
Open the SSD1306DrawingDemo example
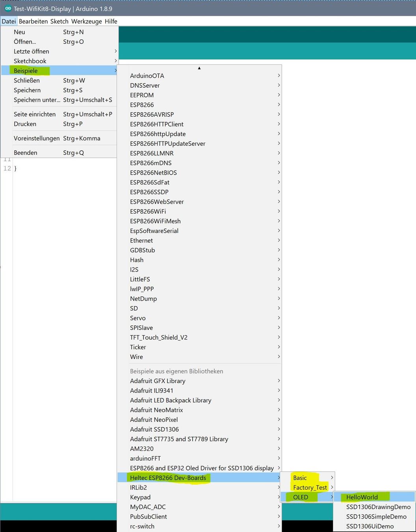click(x=374, y=507)
